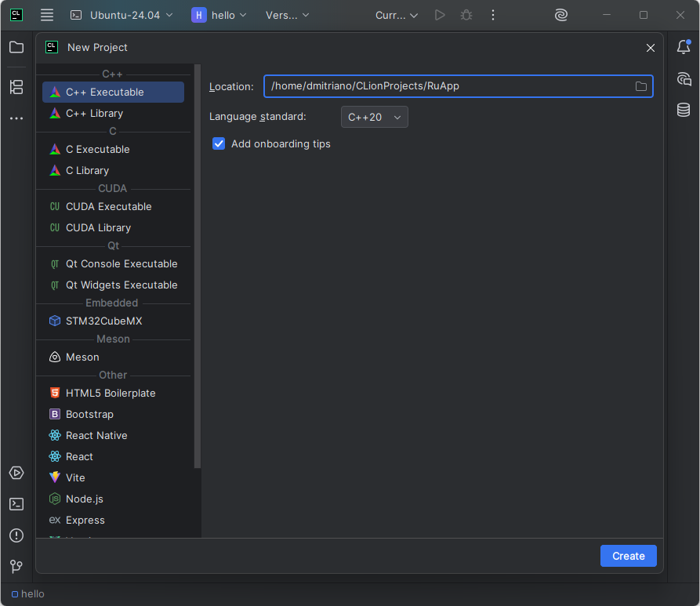The height and width of the screenshot is (606, 700).
Task: Open the AI Chat tool window icon
Action: [684, 79]
